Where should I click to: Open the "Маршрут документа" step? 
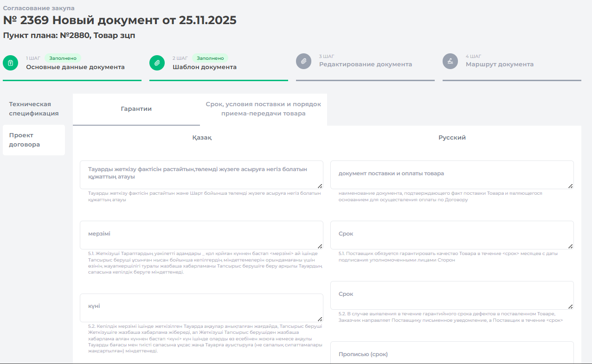[x=499, y=64]
